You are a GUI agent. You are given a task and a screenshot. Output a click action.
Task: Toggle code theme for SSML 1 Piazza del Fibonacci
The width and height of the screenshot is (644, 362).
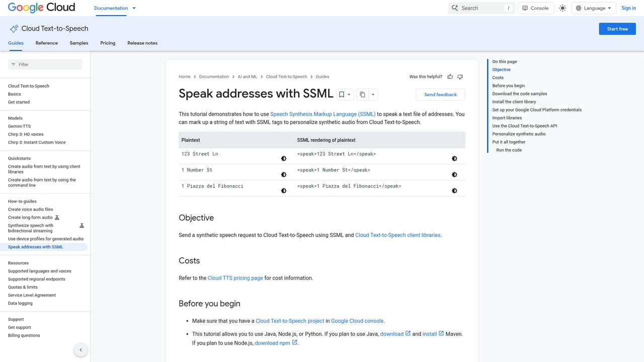point(454,191)
